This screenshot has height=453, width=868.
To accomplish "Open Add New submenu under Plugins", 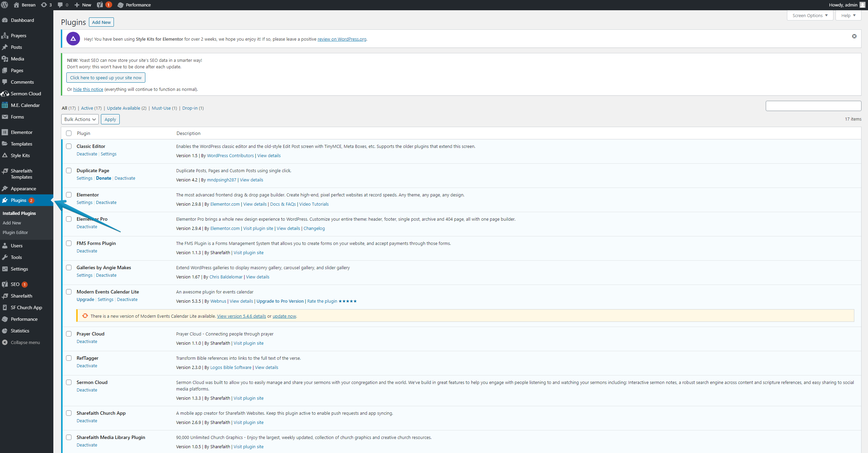I will pyautogui.click(x=12, y=223).
